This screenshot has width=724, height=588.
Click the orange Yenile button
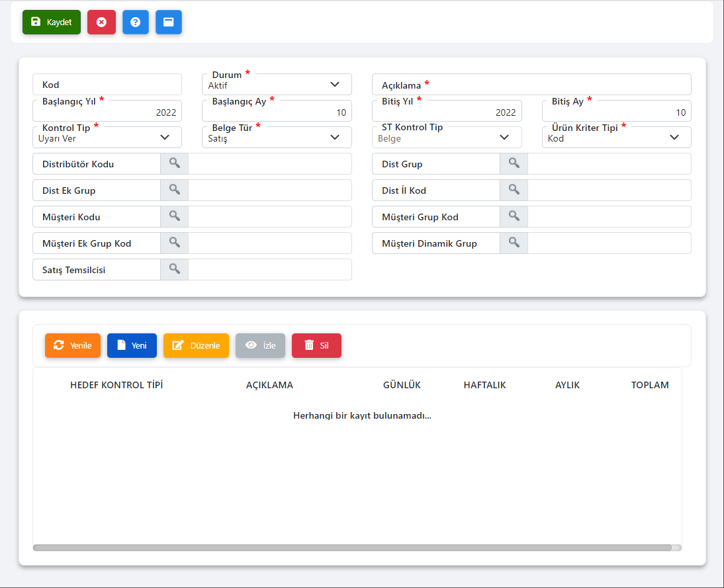pyautogui.click(x=73, y=345)
